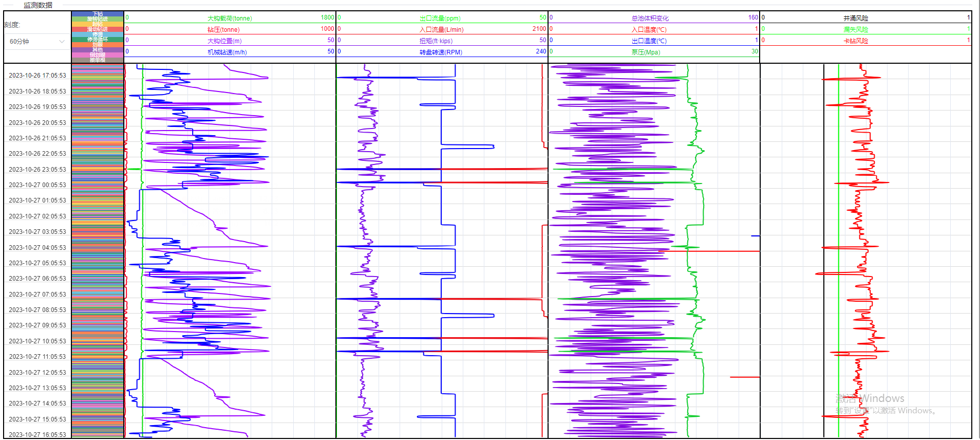980x440 pixels.
Task: Select the 停滞 legend entry
Action: (x=98, y=34)
